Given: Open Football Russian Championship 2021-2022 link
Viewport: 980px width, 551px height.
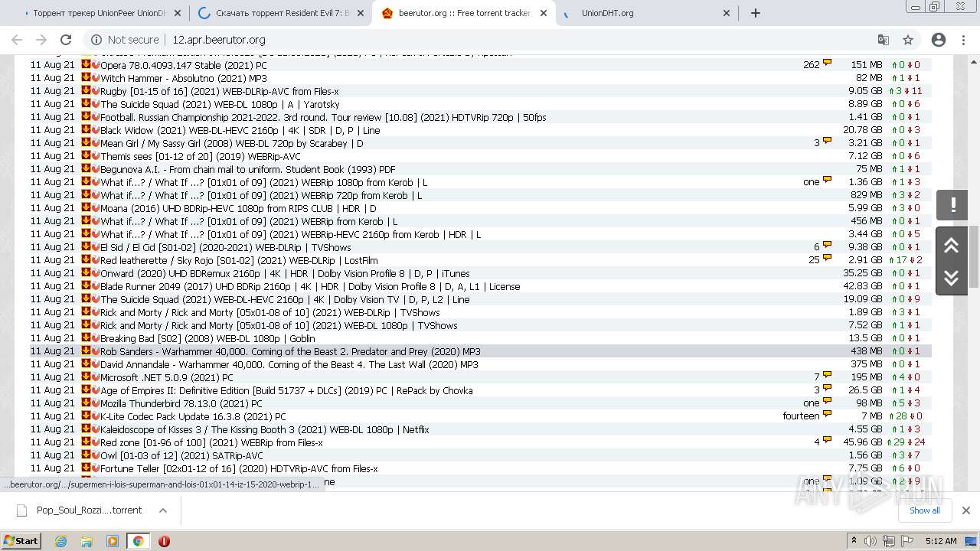Looking at the screenshot, I should (x=323, y=117).
